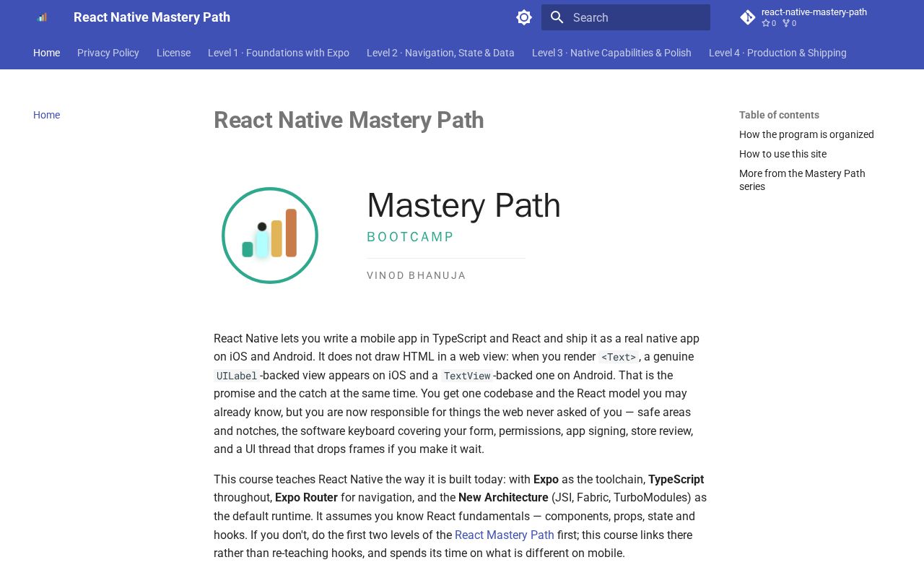
Task: Click the <Text> inline code
Action: pyautogui.click(x=619, y=357)
